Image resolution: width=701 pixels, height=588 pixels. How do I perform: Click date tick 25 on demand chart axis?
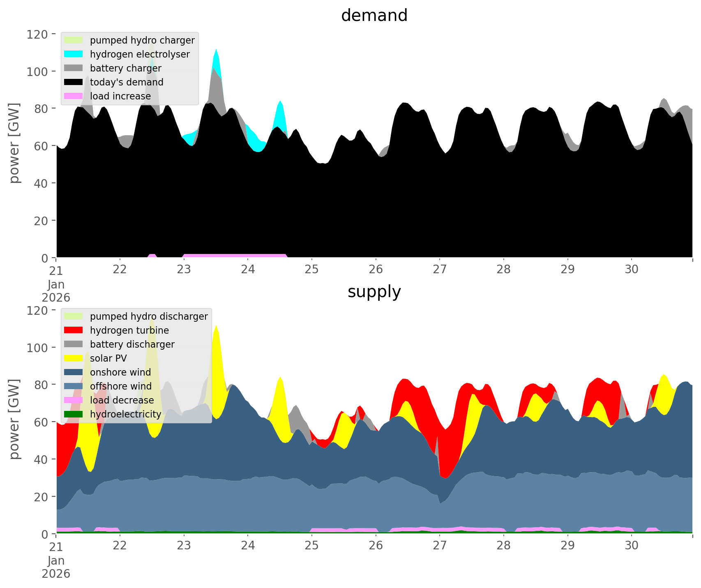312,270
